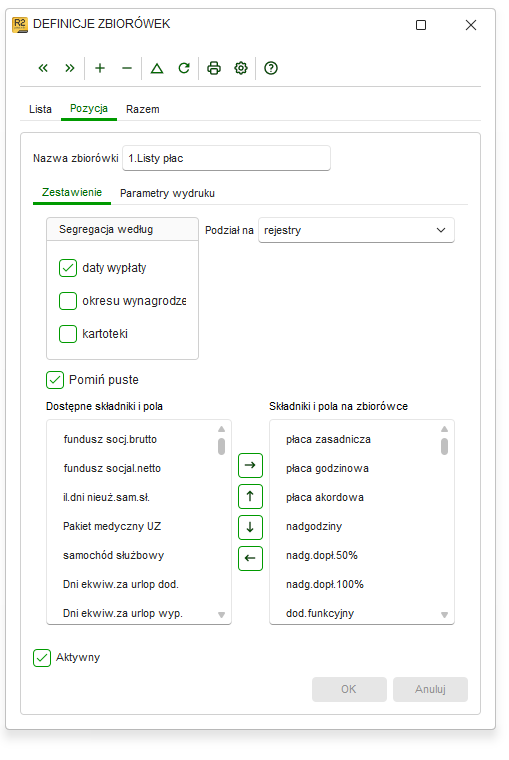Open settings via the gear icon

click(241, 68)
